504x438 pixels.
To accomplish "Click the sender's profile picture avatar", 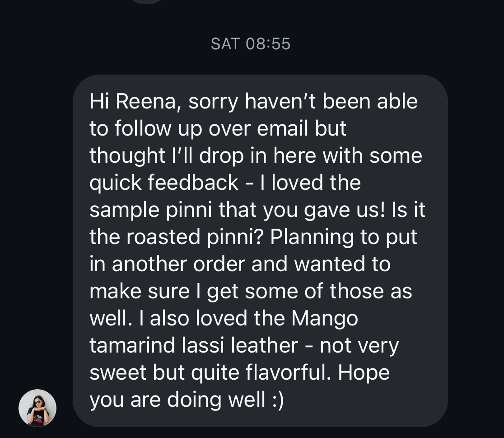I will 37,408.
